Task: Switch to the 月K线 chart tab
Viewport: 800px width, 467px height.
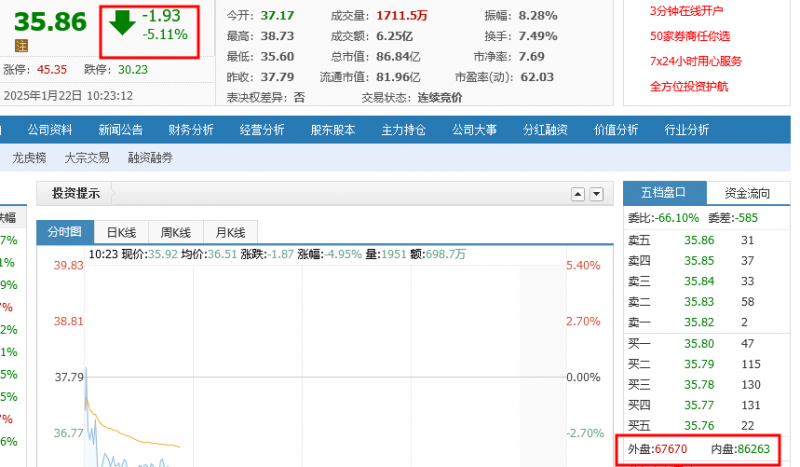Action: click(x=231, y=233)
